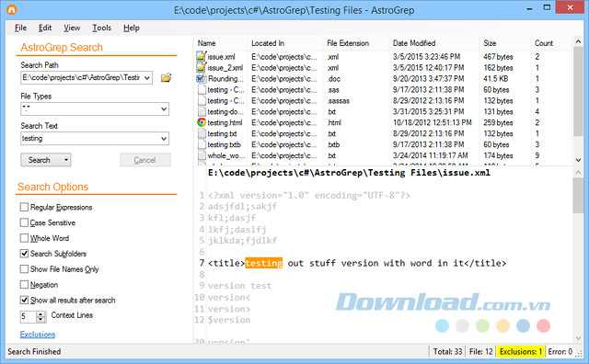This screenshot has height=364, width=589.
Task: Select the 41.5 KB size cell
Action: pyautogui.click(x=495, y=79)
